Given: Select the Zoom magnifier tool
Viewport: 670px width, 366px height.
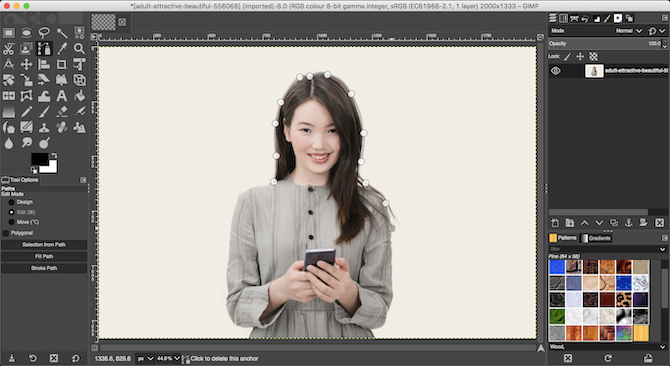Looking at the screenshot, I should (x=79, y=48).
